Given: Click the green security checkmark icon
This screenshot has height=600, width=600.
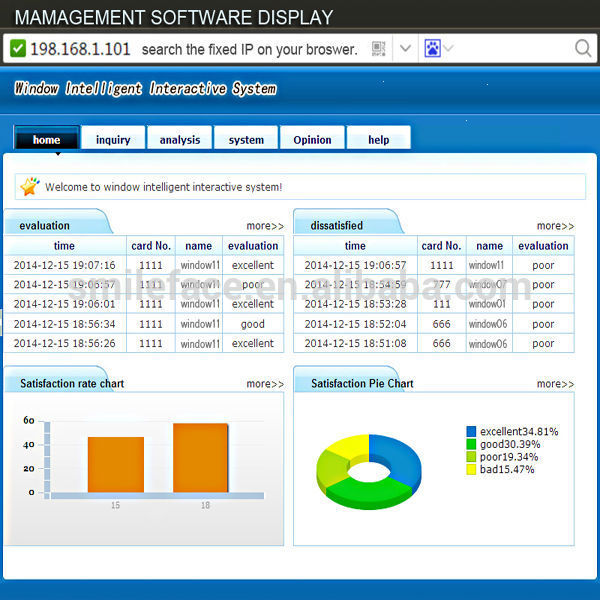Looking at the screenshot, I should pos(18,49).
